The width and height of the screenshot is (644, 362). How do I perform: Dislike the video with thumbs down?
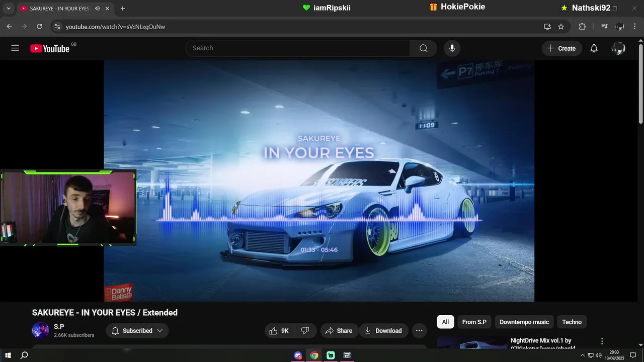tap(305, 330)
